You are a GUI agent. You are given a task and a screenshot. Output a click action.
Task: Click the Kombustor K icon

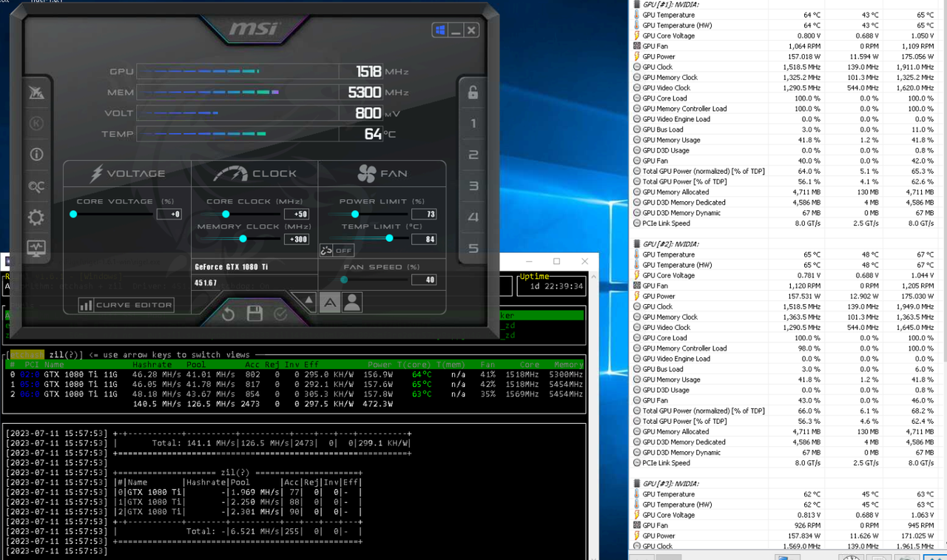[36, 124]
